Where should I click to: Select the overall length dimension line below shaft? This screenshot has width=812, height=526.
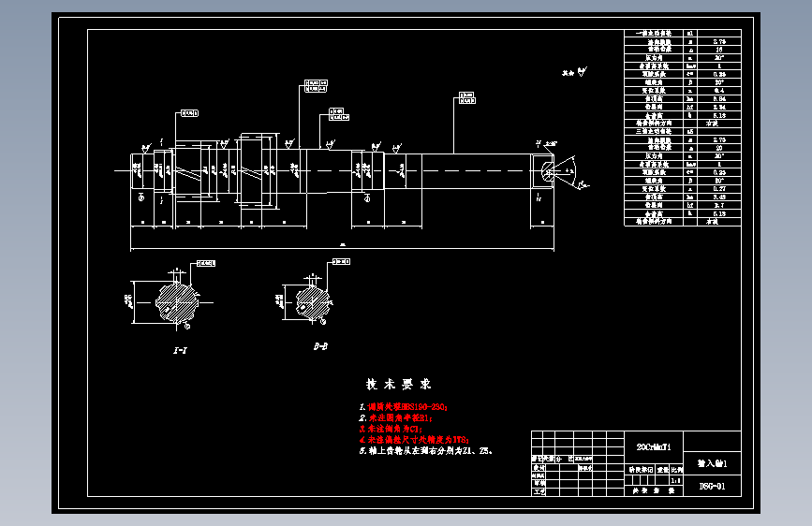[x=342, y=249]
